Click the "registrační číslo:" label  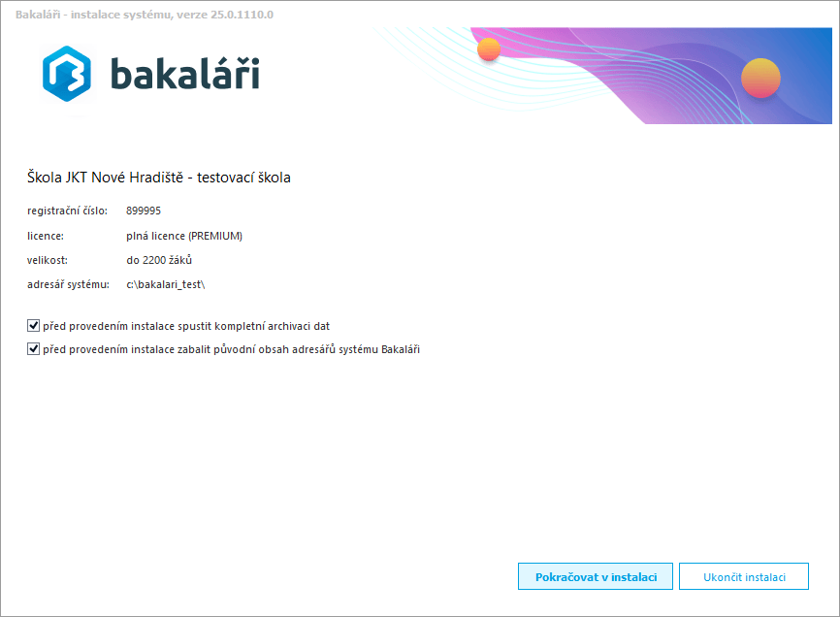pyautogui.click(x=67, y=211)
